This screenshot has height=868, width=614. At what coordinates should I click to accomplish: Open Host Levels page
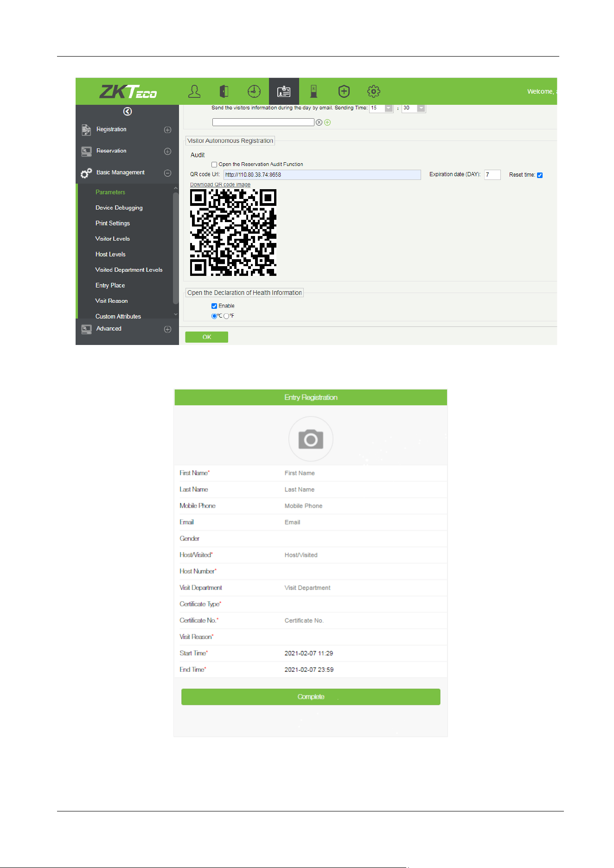(x=110, y=255)
